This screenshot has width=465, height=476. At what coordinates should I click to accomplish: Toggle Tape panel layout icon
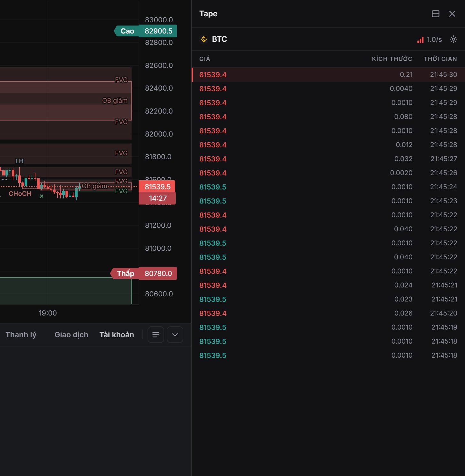point(435,14)
